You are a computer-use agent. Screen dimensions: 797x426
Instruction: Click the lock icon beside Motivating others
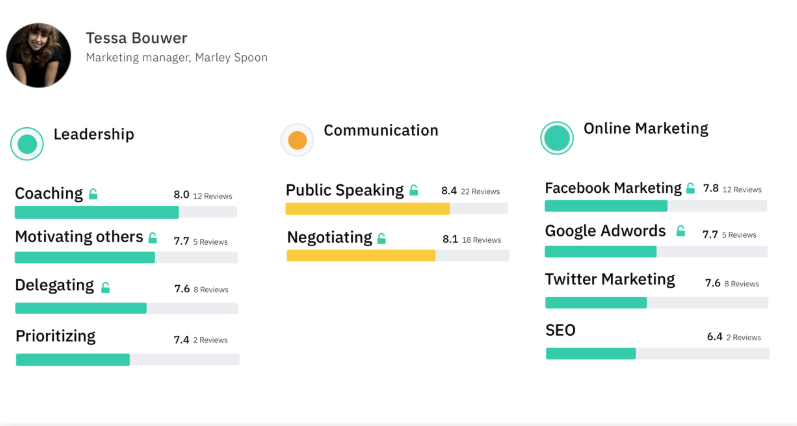pyautogui.click(x=152, y=237)
